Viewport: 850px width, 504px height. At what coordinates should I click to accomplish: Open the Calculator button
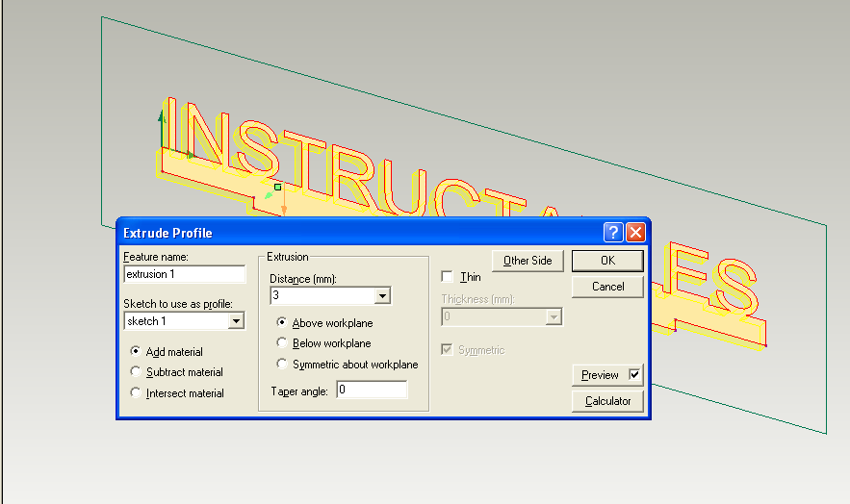coord(607,401)
